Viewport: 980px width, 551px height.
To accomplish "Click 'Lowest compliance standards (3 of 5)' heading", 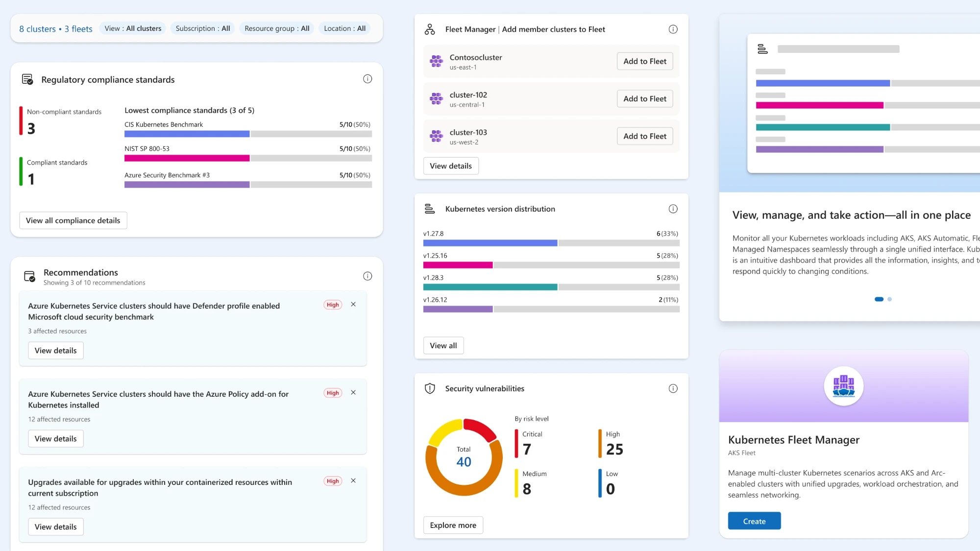I will [x=189, y=110].
